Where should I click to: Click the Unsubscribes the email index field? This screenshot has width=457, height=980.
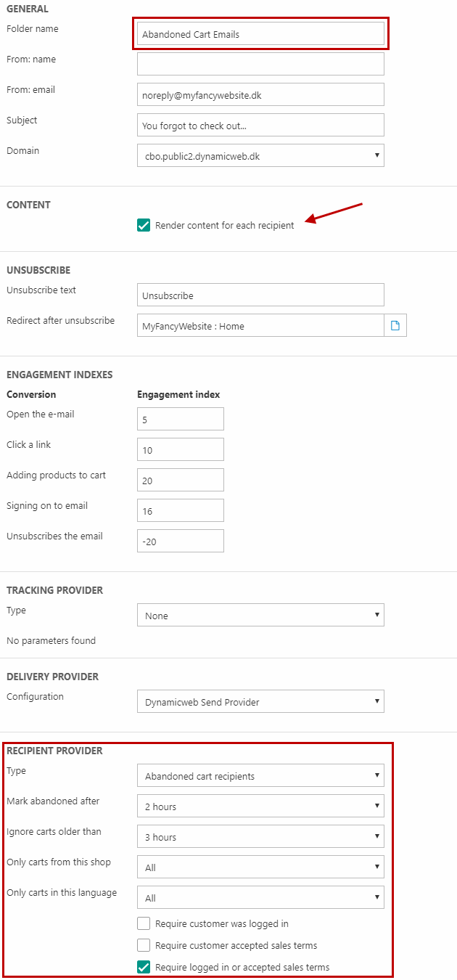pyautogui.click(x=180, y=541)
